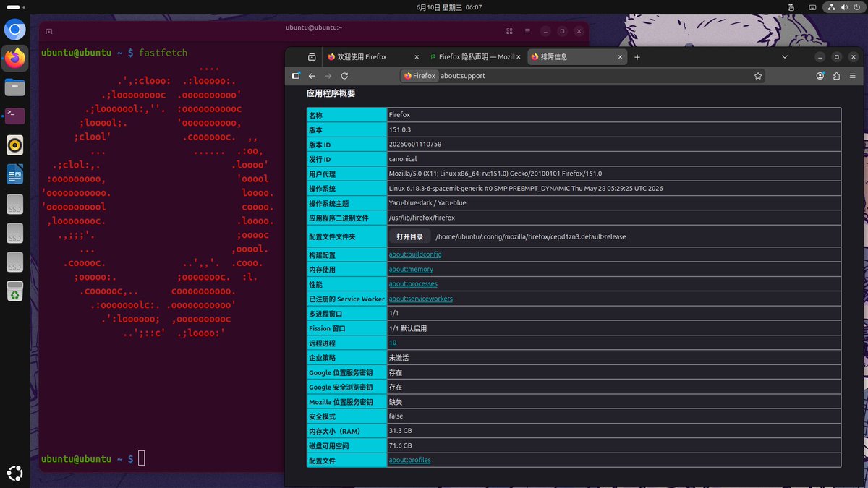Click disk space 71.6 GB
Image resolution: width=868 pixels, height=488 pixels.
tap(401, 445)
